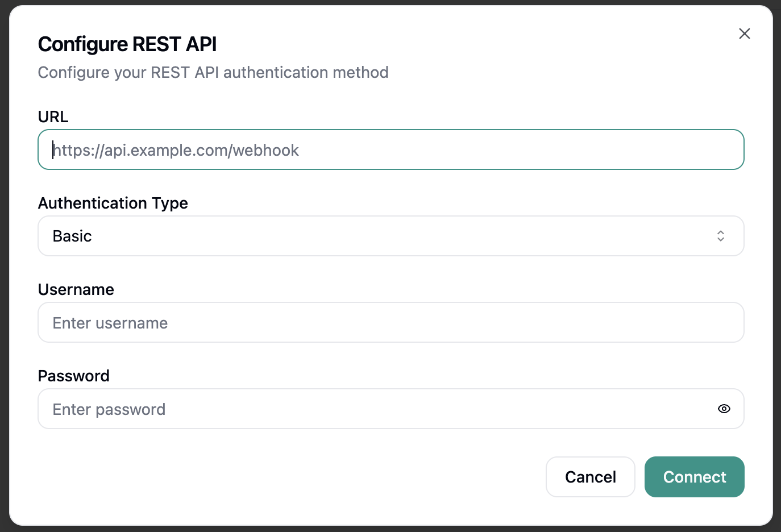Select the 'Basic' value in the combo box

[x=72, y=236]
